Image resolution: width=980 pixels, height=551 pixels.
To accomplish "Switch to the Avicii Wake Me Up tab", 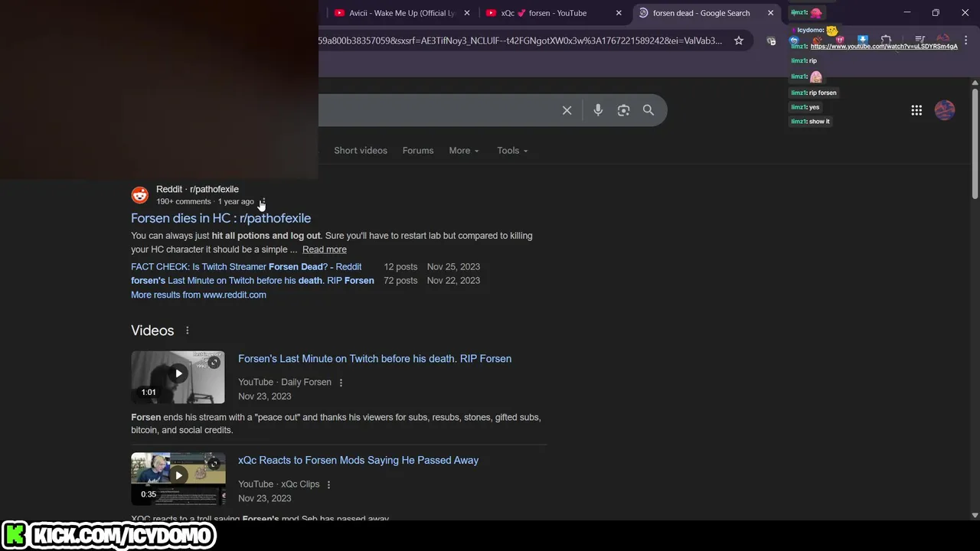I will click(x=402, y=13).
